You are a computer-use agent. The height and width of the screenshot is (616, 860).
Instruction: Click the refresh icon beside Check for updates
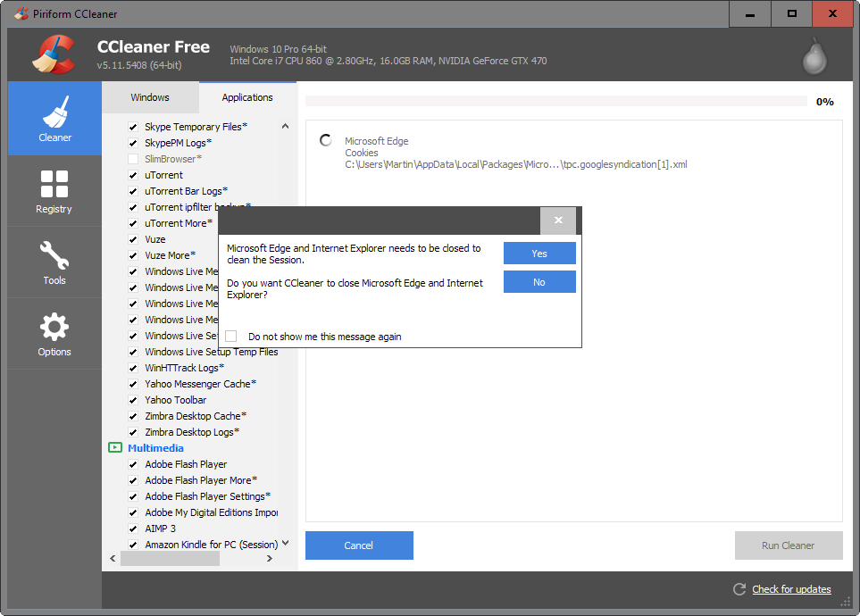[739, 589]
